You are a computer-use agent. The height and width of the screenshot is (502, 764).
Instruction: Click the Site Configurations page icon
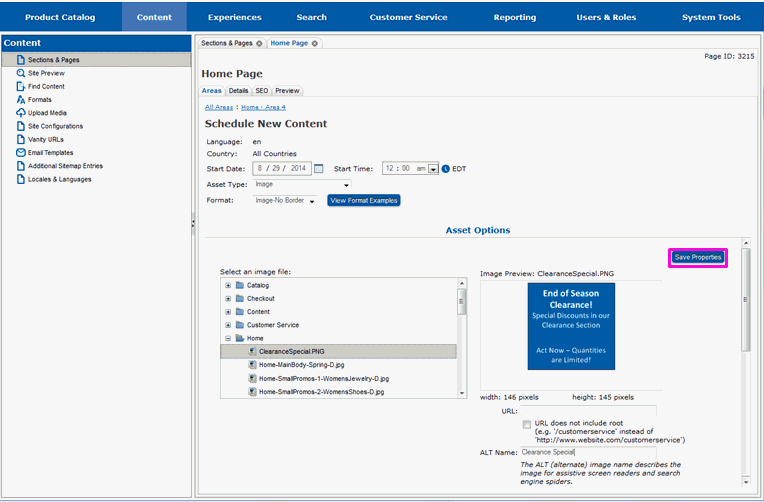pos(20,126)
